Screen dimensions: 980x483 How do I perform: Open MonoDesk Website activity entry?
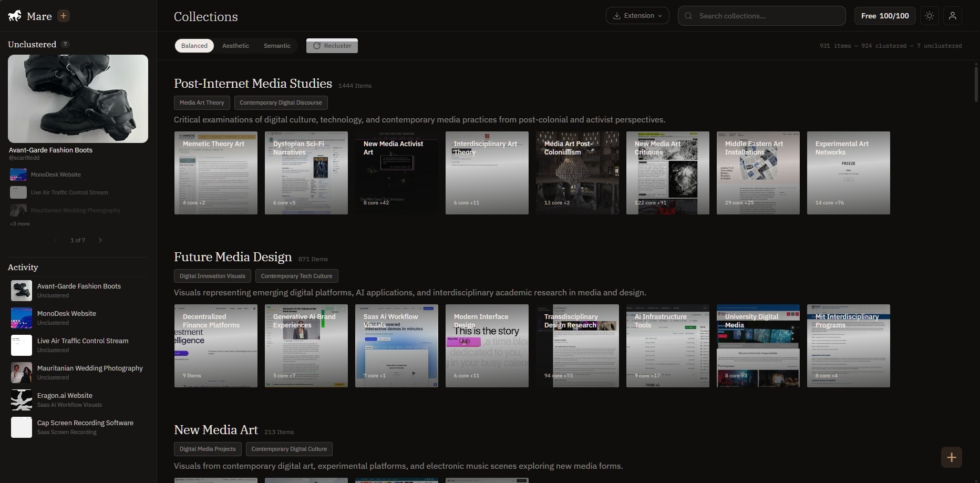[78, 318]
